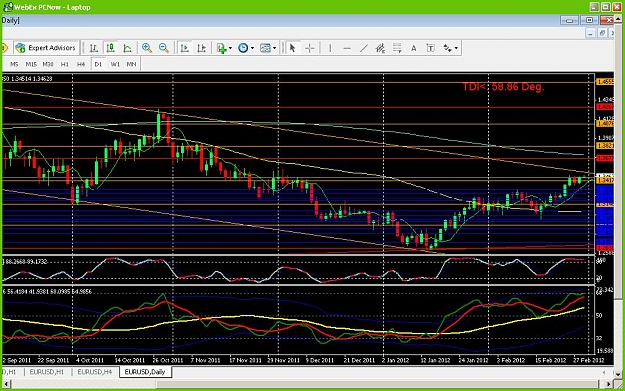Select the Equidistant Channel tool
The height and width of the screenshot is (391, 625).
click(x=380, y=48)
